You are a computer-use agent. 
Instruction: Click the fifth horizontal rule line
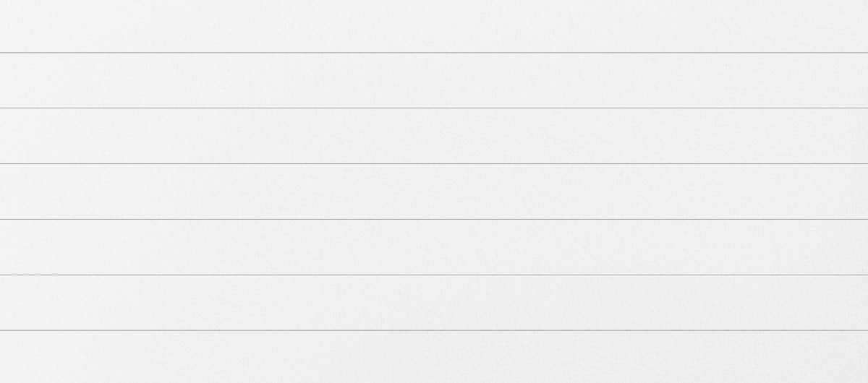coord(434,275)
